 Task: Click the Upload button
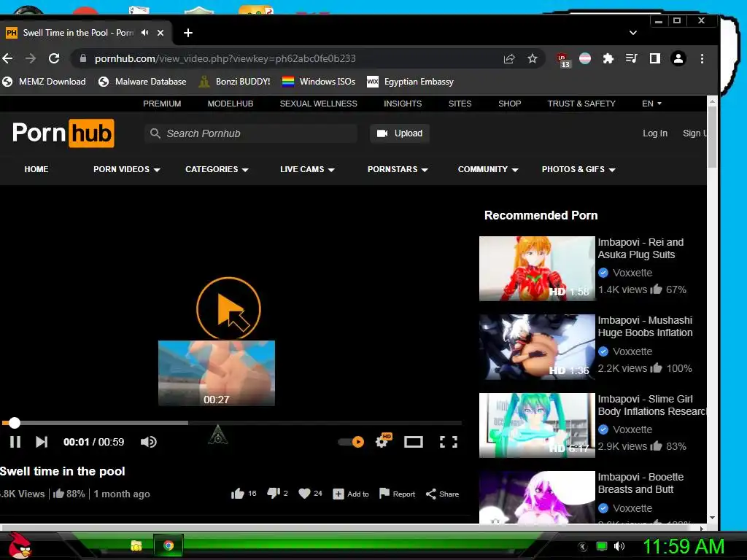pyautogui.click(x=400, y=133)
